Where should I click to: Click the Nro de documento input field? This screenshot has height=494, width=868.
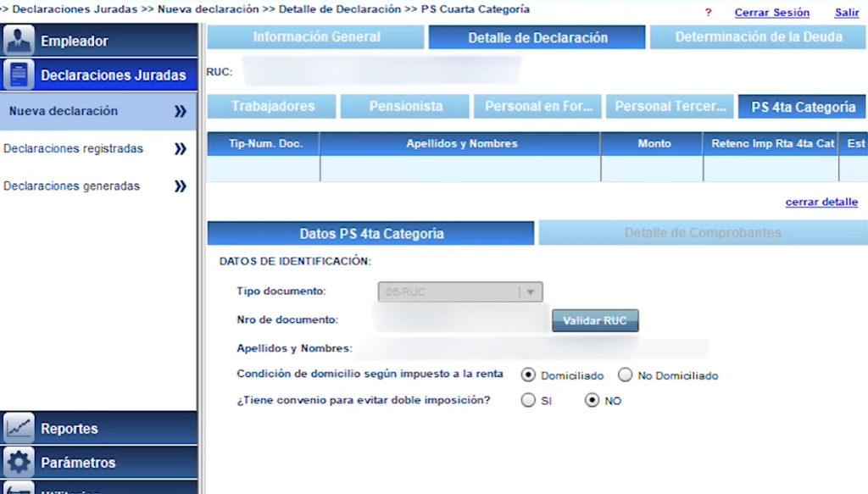[462, 320]
